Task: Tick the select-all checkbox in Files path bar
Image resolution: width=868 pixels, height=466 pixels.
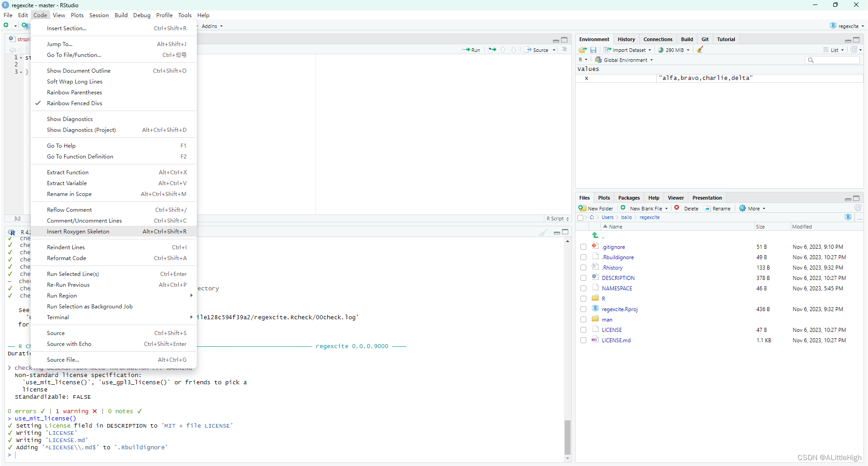Action: 580,218
